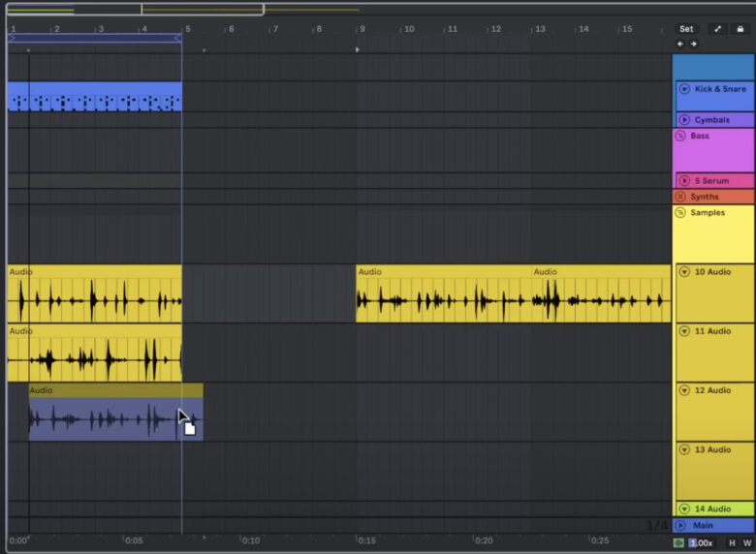Click the small locator marker near bar 5
Screen dimensions: 756x554
tap(204, 50)
